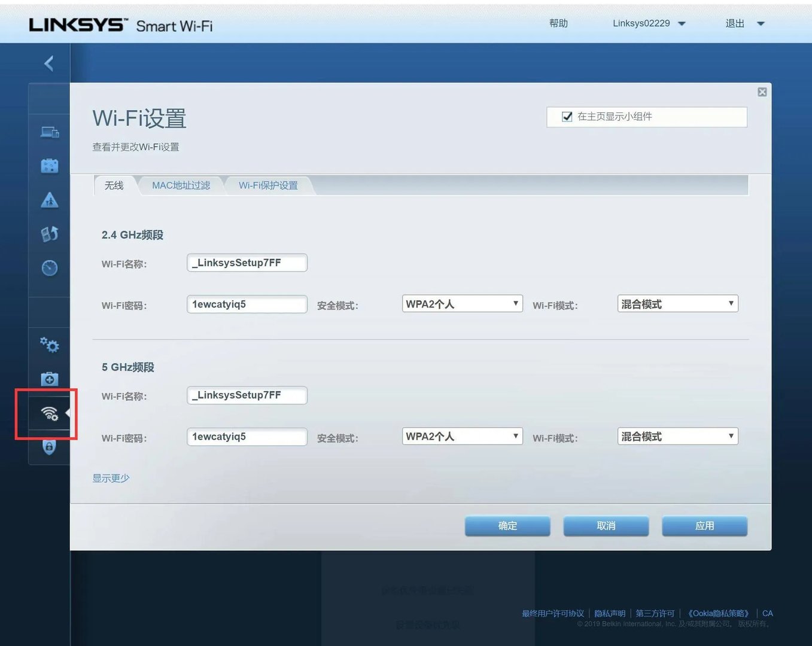Select the Wireless tab
The width and height of the screenshot is (812, 646).
tap(114, 185)
